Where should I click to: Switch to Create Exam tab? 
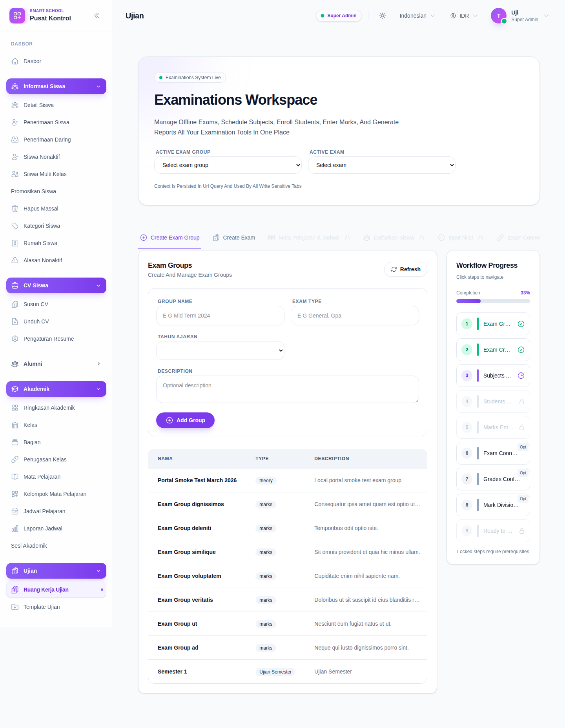click(x=234, y=238)
